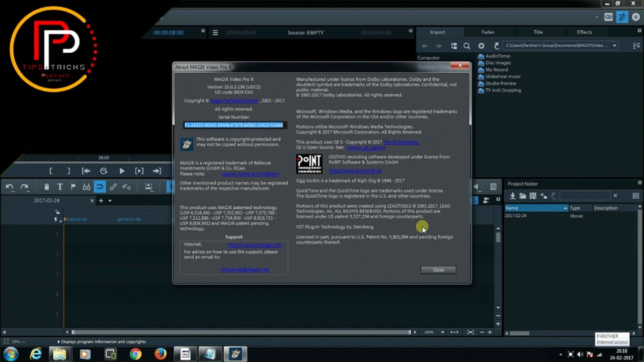
Task: Click the magnifier search icon in media pool
Action: pyautogui.click(x=467, y=46)
